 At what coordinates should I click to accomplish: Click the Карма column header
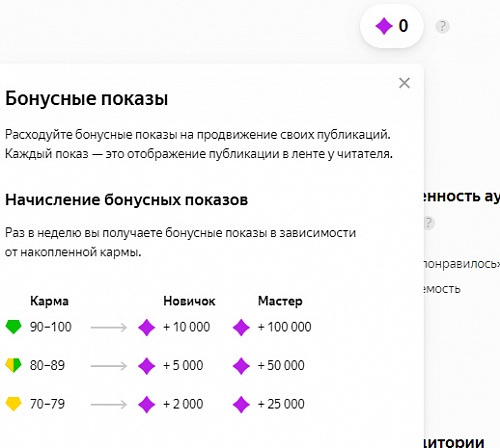point(49,301)
